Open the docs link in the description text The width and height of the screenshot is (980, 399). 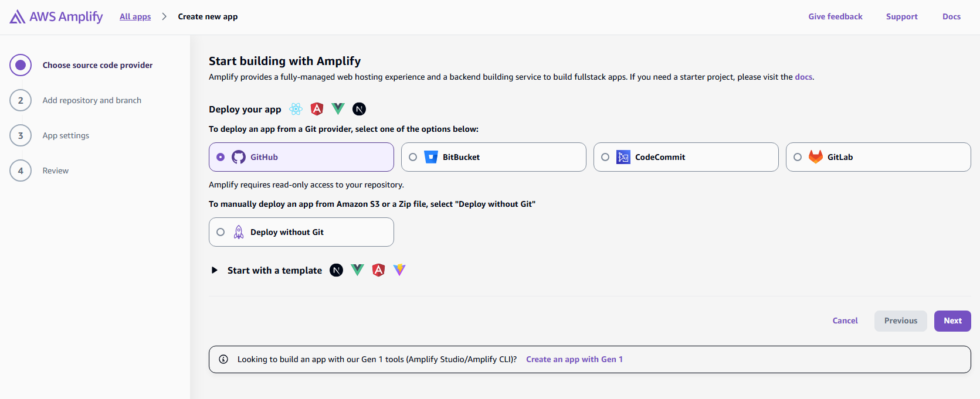(803, 77)
